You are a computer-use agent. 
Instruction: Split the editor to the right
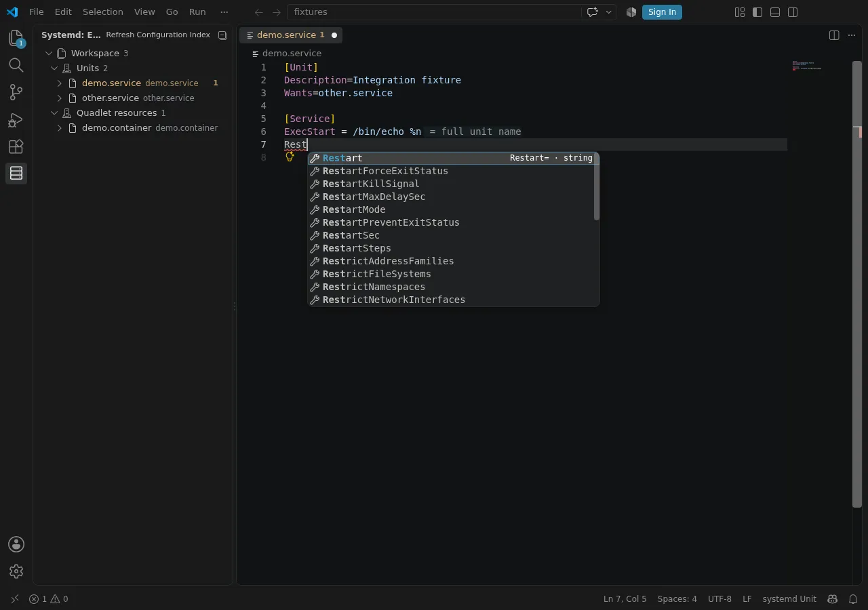834,35
